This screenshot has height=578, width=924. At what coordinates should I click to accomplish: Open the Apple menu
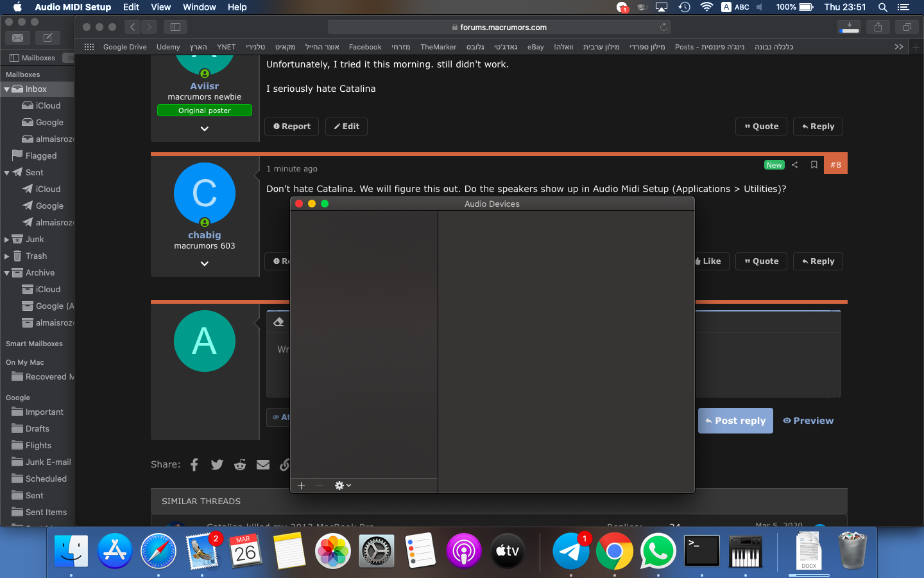[17, 7]
